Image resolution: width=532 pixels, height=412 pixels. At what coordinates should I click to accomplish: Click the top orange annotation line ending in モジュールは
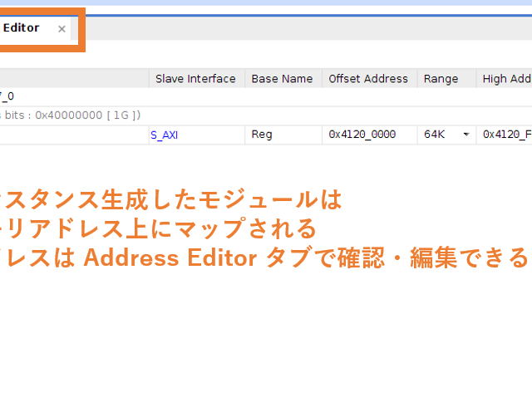point(170,200)
